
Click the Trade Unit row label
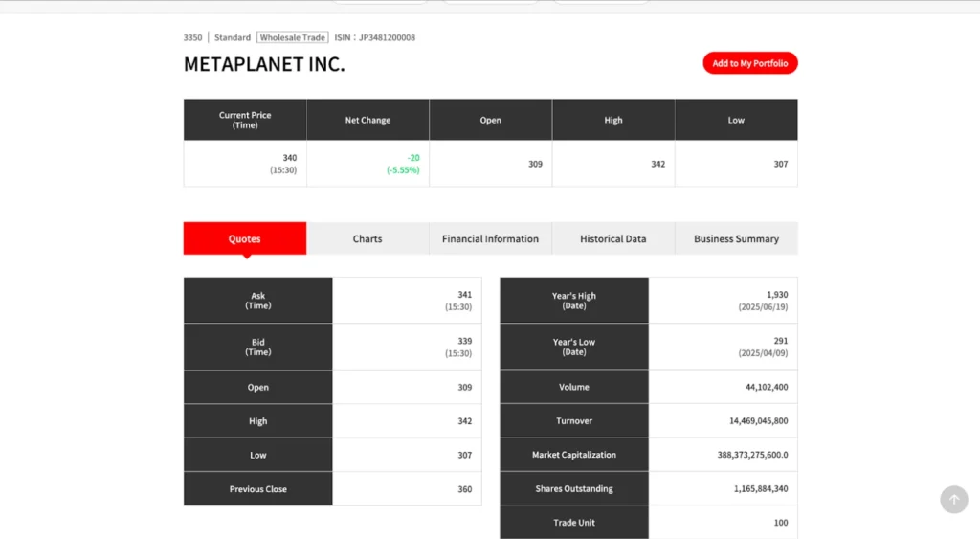[x=574, y=523]
